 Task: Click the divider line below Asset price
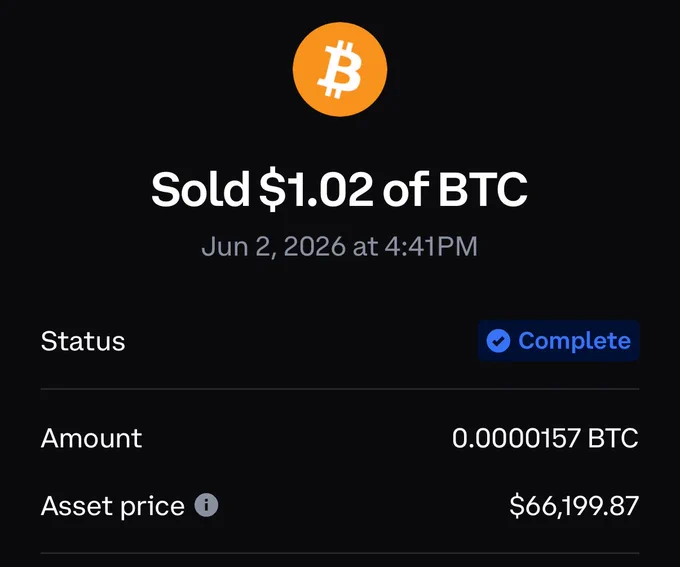tap(340, 553)
